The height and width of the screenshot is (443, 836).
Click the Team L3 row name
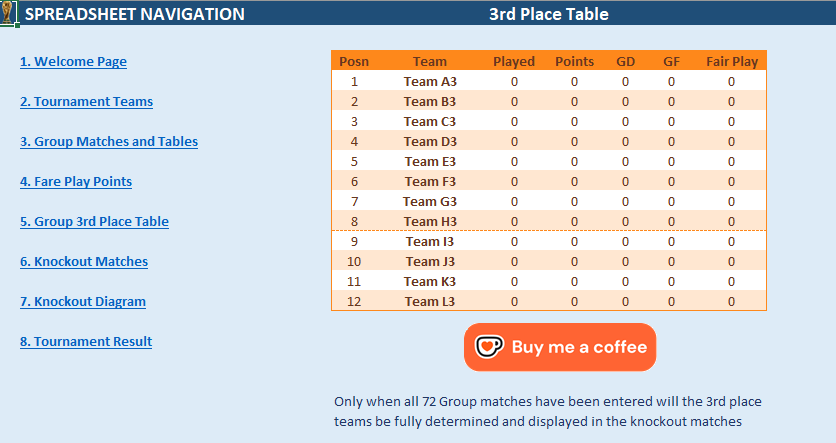click(x=430, y=301)
